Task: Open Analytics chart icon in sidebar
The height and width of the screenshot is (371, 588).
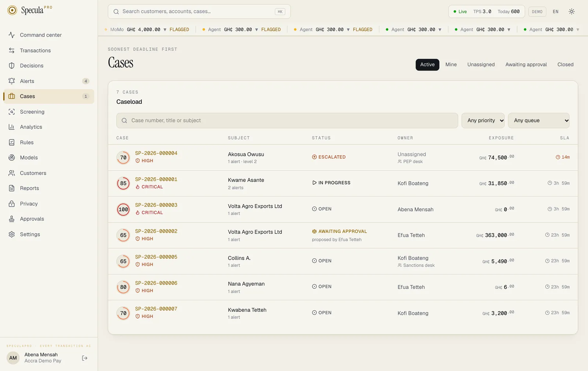Action: [12, 127]
